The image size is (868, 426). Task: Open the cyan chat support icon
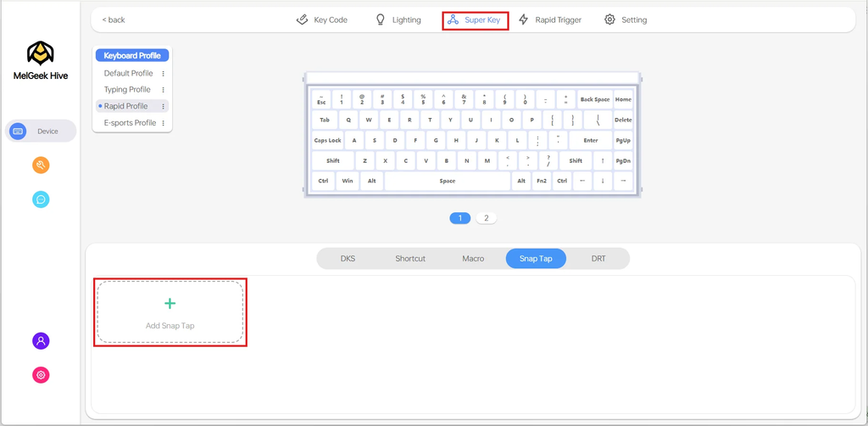pyautogui.click(x=41, y=199)
